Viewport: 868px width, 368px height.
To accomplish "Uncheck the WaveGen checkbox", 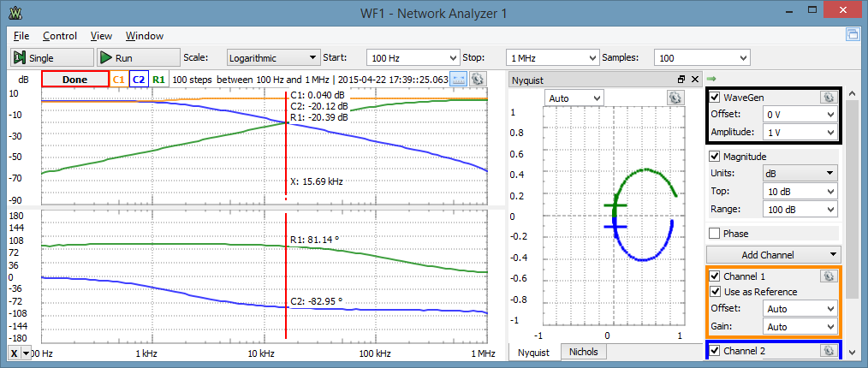I will (716, 98).
